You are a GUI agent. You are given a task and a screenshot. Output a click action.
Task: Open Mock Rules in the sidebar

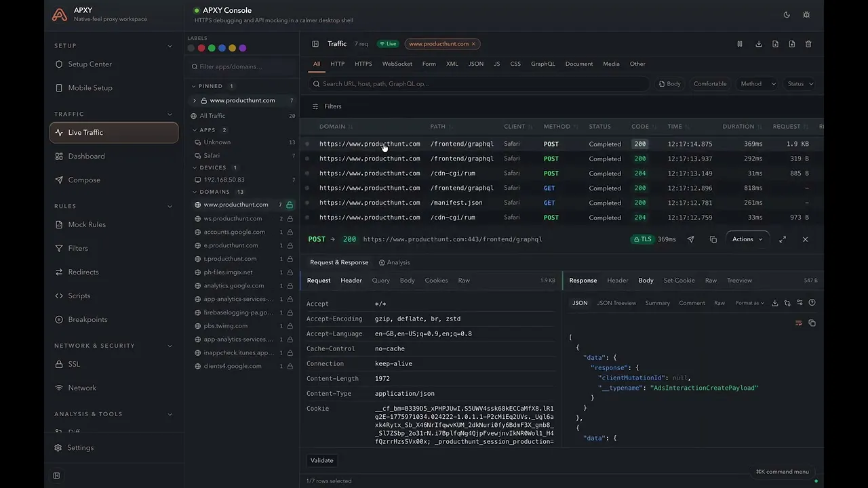tap(87, 224)
